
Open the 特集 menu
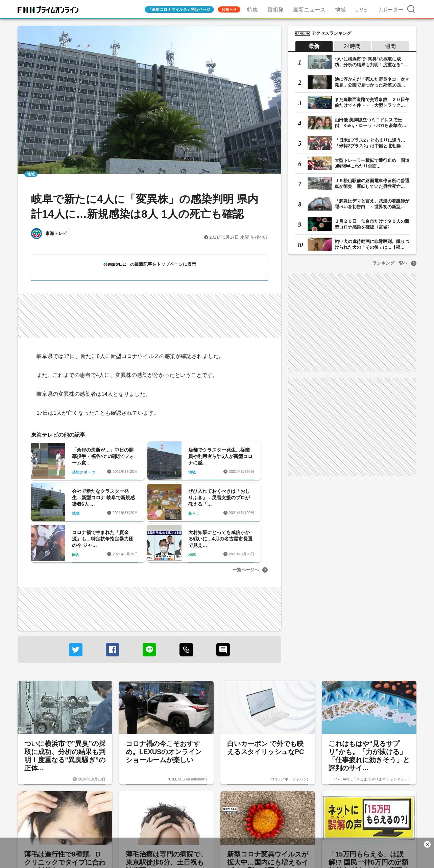(252, 10)
